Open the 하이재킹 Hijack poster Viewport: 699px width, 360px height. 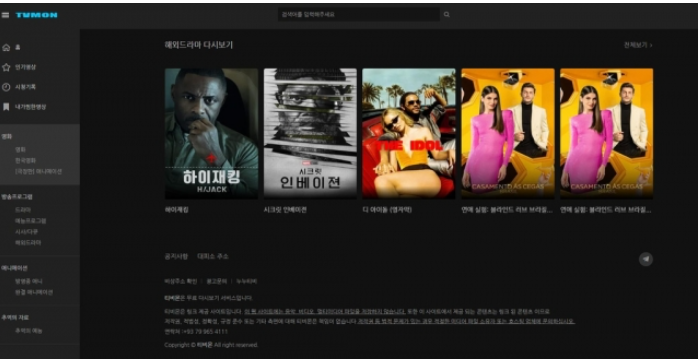(211, 133)
